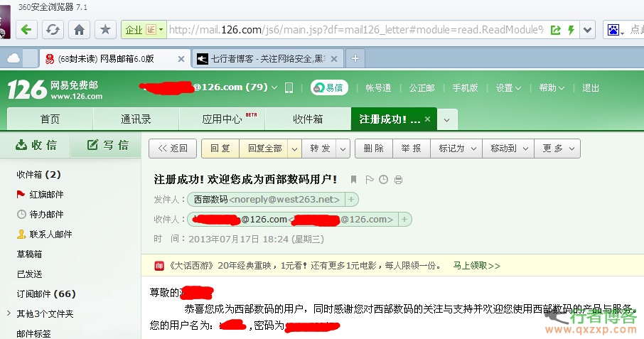The image size is (644, 339).
Task: Expand the account dropdown next to @126.com (79)
Action: (x=274, y=87)
